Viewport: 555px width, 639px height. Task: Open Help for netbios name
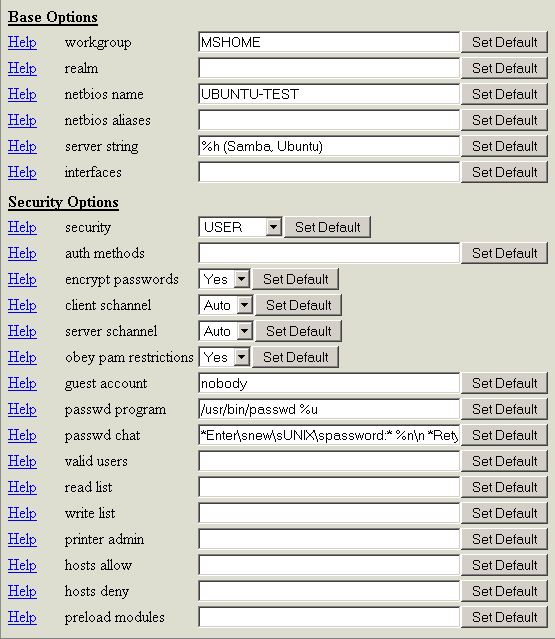(22, 94)
